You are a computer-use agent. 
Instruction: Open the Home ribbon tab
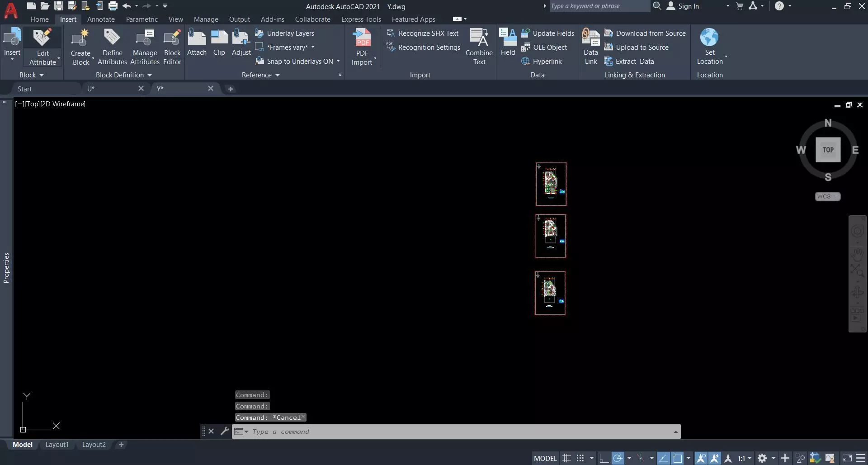[x=39, y=19]
